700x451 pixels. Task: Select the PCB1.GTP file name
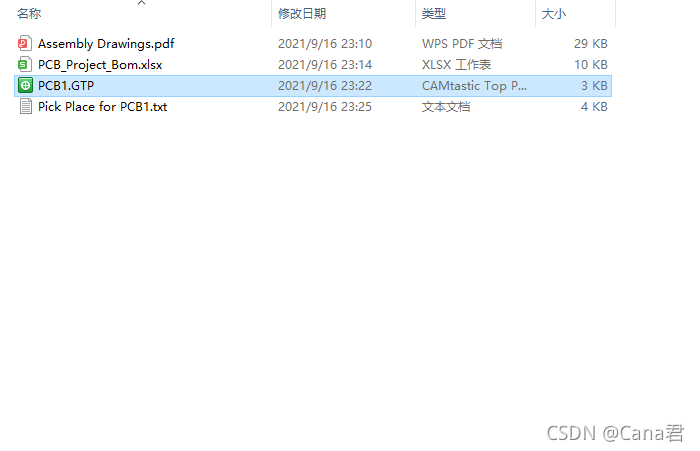coord(66,85)
